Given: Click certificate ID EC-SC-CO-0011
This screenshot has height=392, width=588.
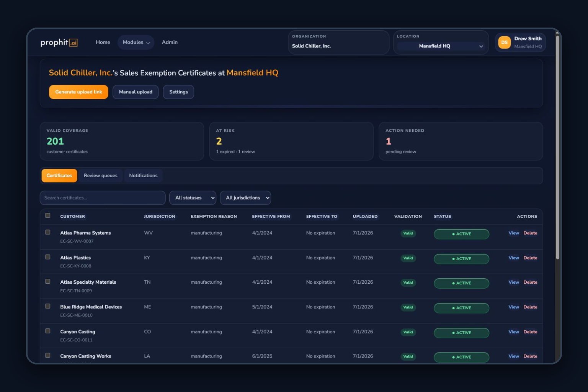Looking at the screenshot, I should pos(76,340).
